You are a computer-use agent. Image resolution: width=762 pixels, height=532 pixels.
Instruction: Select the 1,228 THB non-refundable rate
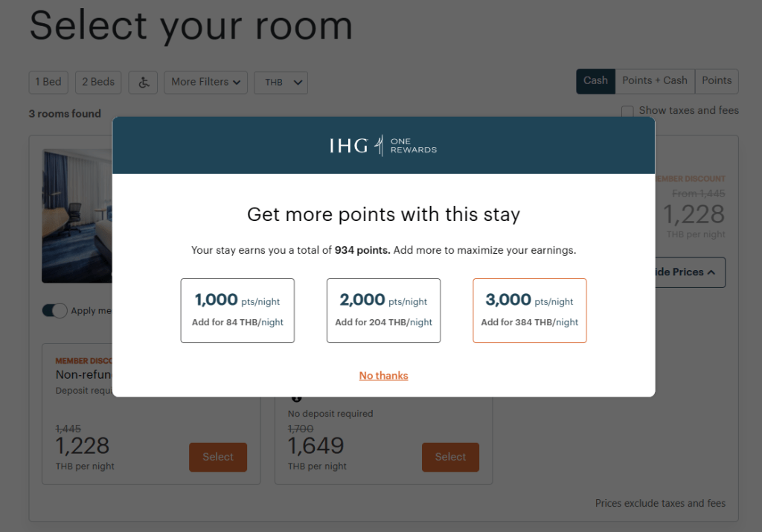coord(218,457)
